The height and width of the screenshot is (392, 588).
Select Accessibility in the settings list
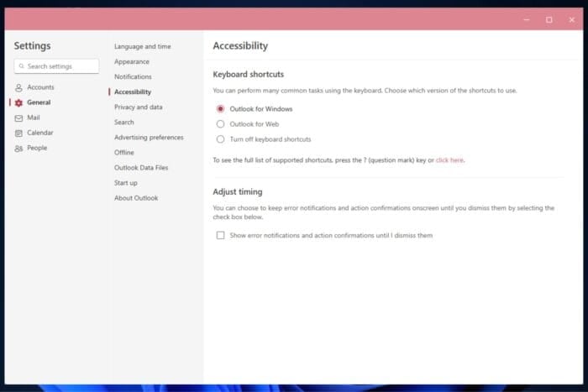pos(133,91)
